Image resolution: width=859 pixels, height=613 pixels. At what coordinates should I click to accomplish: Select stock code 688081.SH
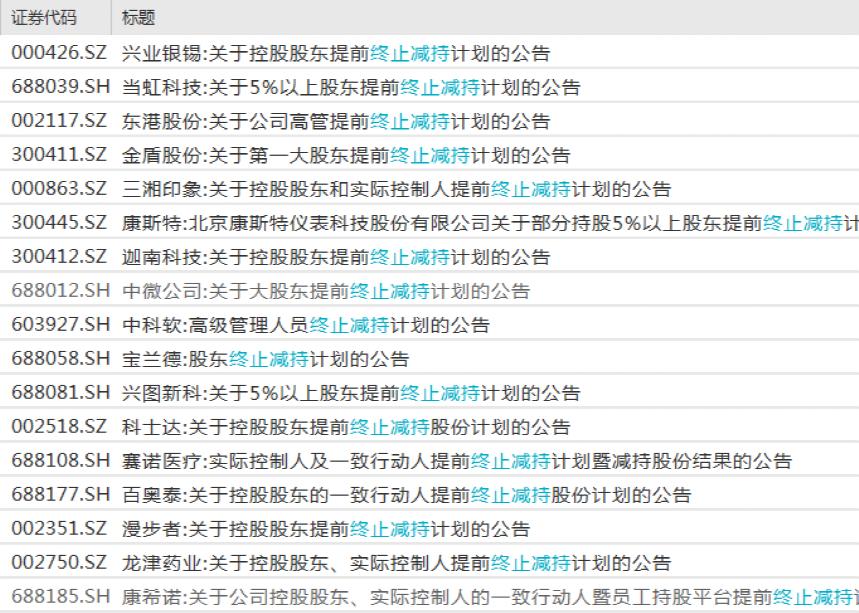[x=60, y=392]
